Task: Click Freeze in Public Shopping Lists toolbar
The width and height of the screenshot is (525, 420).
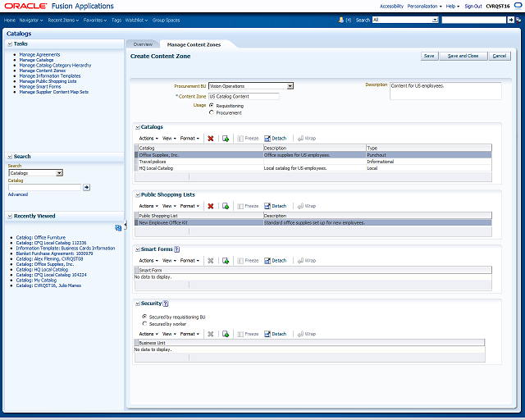Action: pos(248,206)
